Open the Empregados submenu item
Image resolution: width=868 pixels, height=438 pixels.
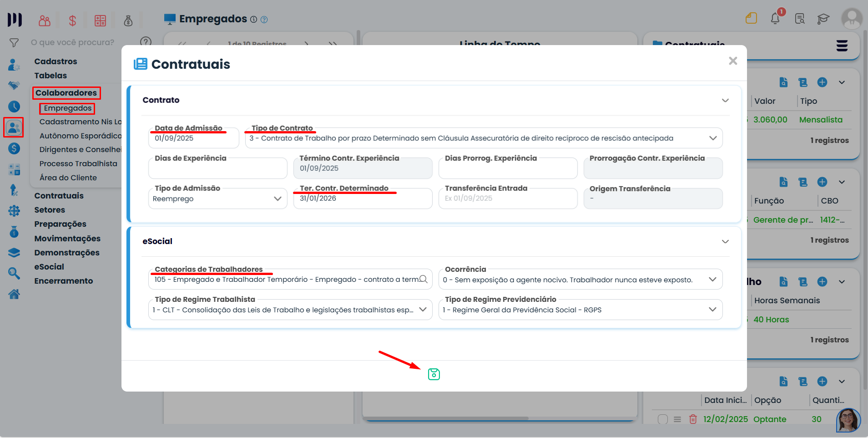point(67,108)
